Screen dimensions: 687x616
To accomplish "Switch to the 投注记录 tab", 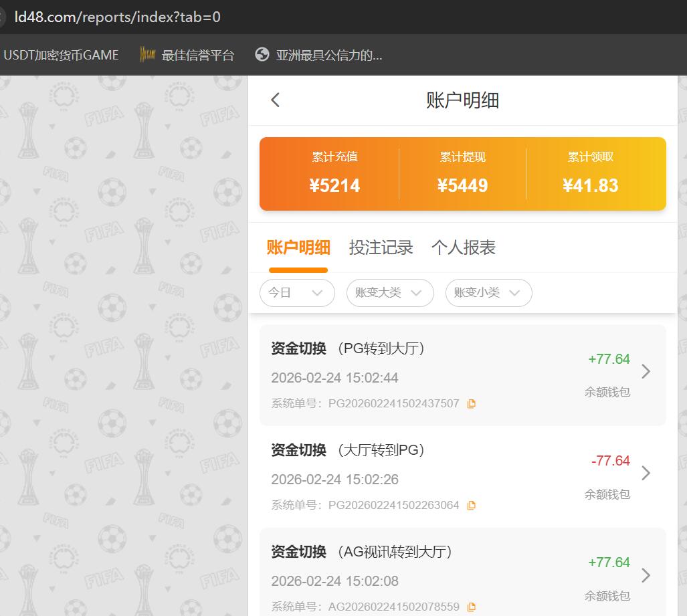I will [381, 247].
